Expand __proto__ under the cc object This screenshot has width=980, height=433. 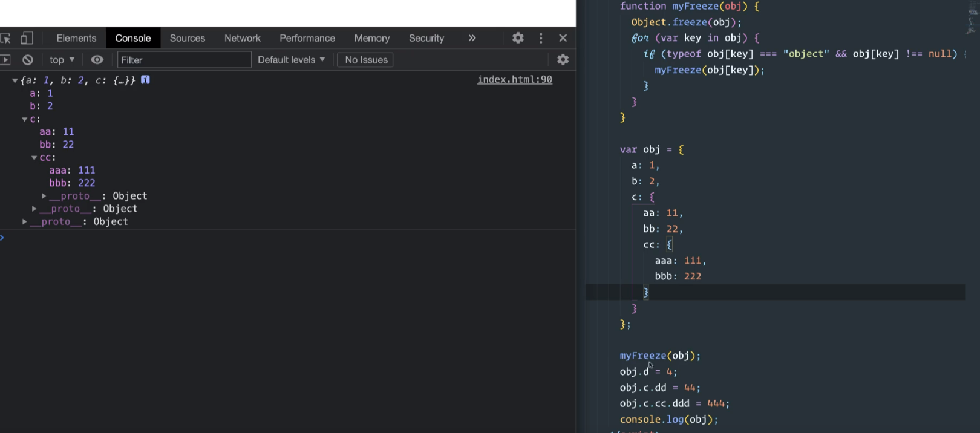44,196
